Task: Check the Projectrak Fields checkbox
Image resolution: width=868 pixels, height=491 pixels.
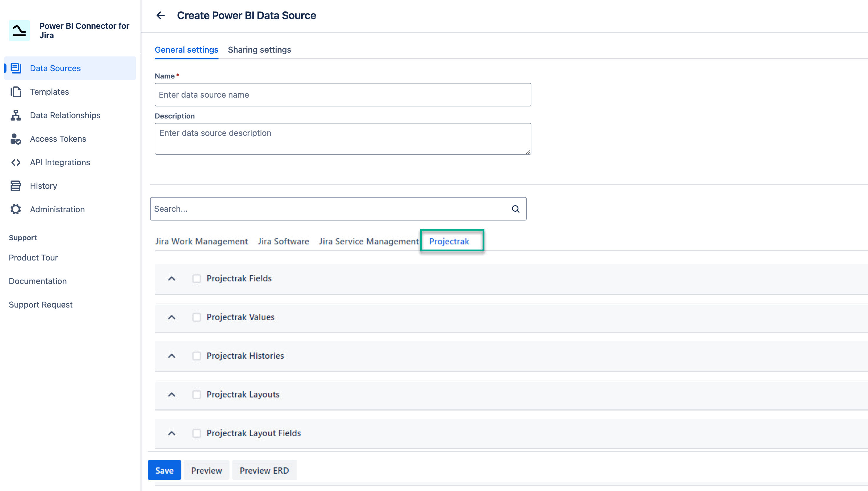Action: click(197, 278)
